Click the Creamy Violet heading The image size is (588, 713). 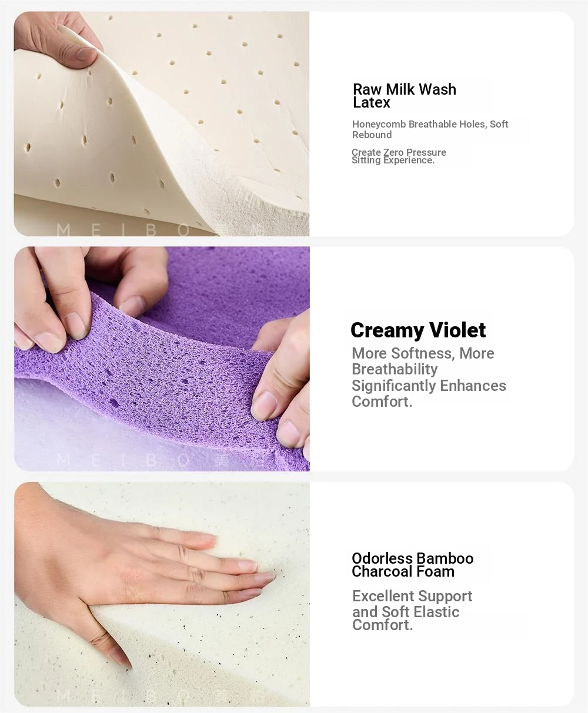418,330
